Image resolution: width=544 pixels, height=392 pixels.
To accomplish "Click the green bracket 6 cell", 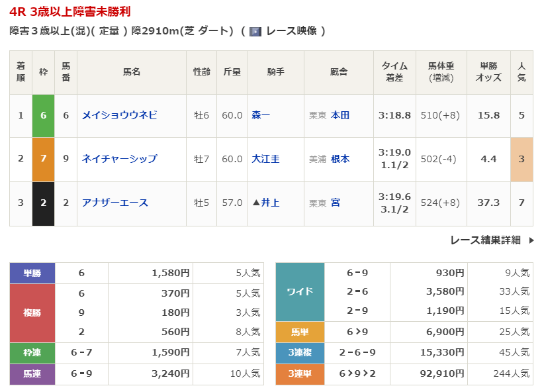I will (x=43, y=115).
